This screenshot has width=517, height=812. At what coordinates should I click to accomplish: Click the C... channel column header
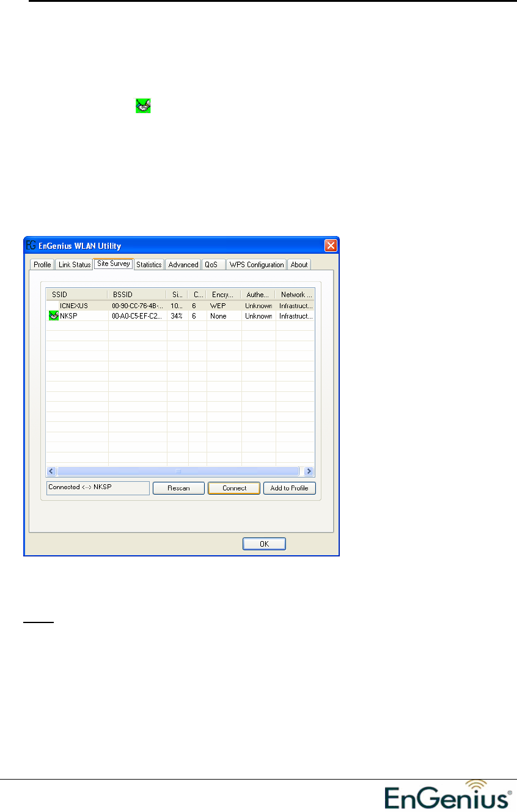point(197,294)
